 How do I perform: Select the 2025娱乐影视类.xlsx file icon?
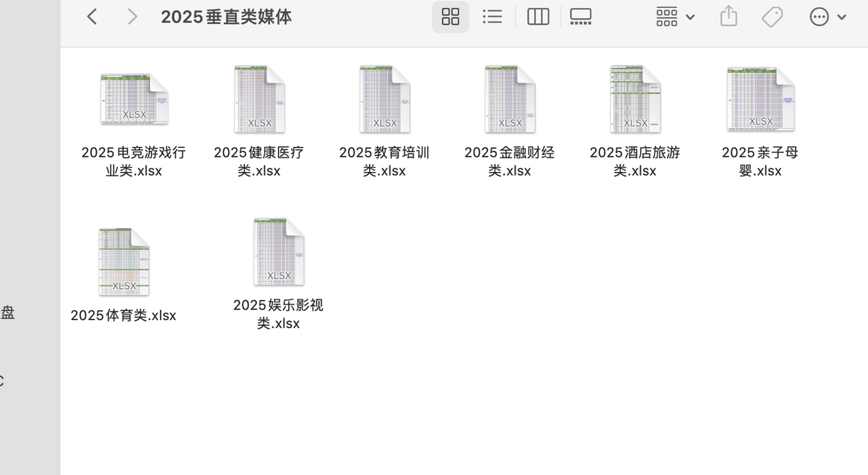pos(278,252)
